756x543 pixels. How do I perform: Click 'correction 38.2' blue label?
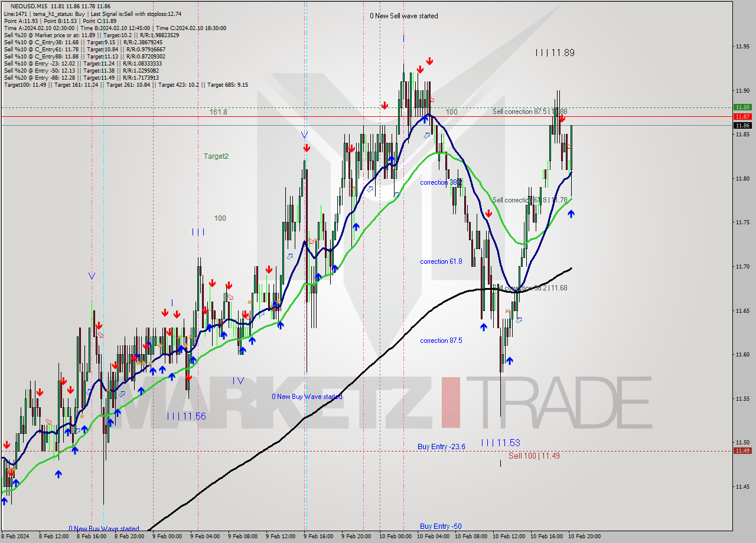coord(441,183)
